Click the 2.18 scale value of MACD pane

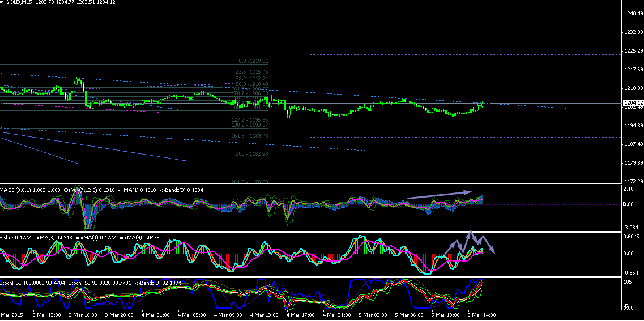[x=628, y=189]
